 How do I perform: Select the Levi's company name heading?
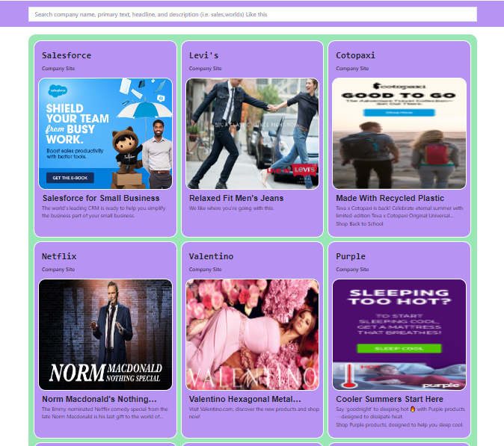(204, 55)
